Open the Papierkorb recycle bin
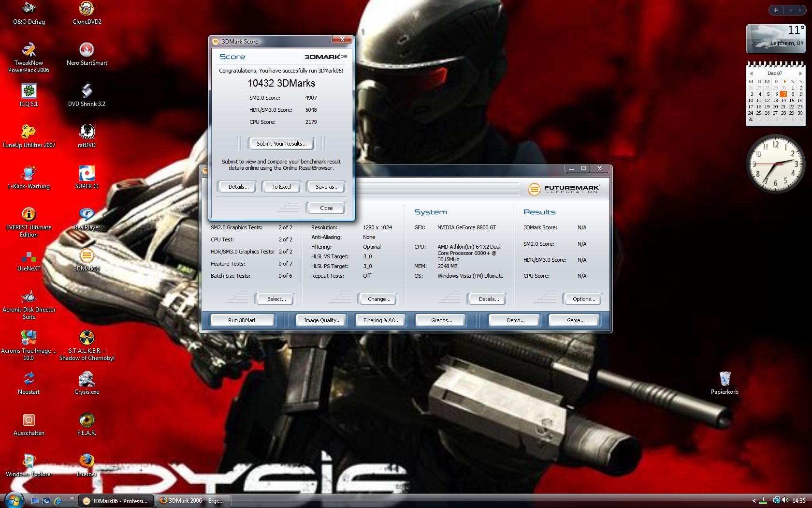The width and height of the screenshot is (812, 508). click(725, 384)
